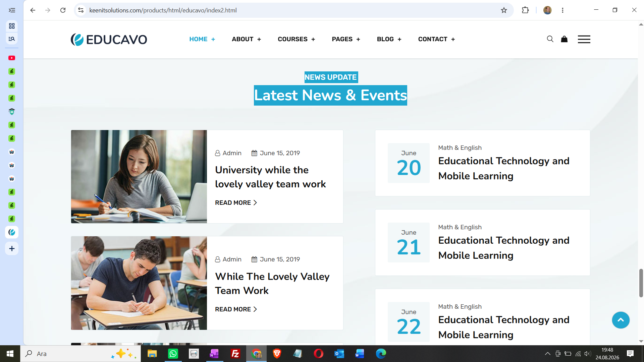
Task: Open the HOME menu item
Action: coord(198,39)
